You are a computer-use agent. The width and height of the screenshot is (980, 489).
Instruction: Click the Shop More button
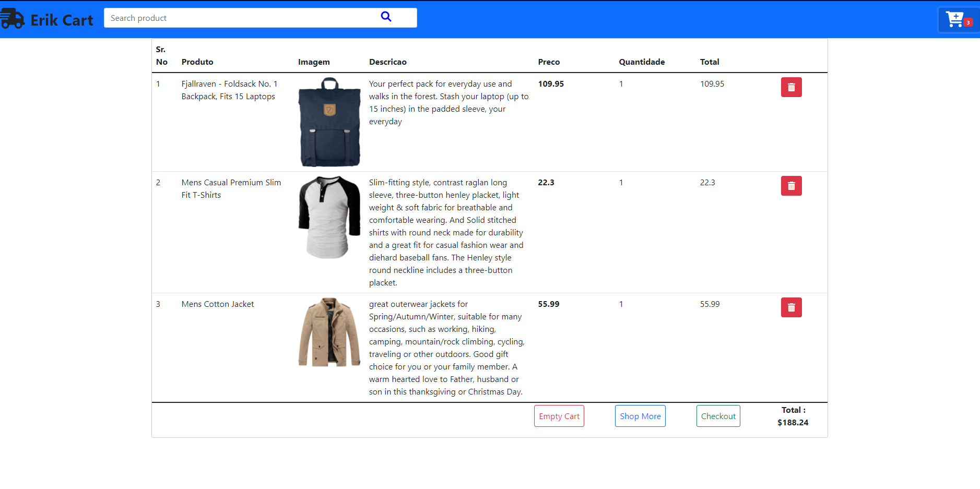(640, 416)
